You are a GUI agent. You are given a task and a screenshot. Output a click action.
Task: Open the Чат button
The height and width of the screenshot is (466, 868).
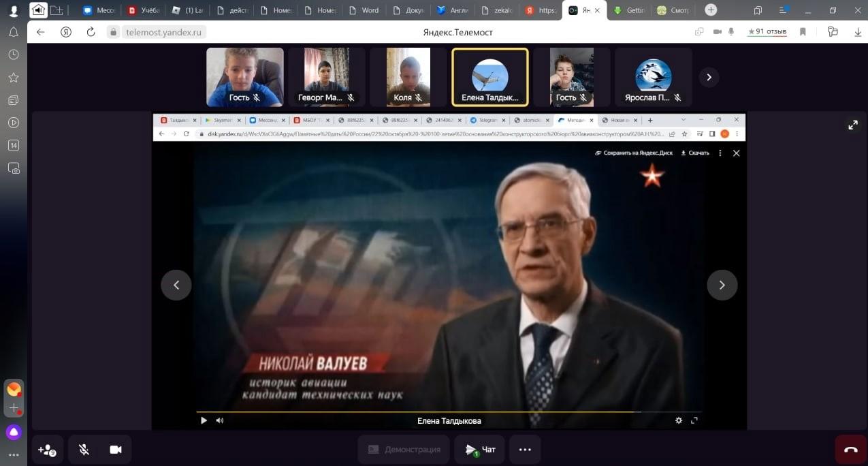(479, 450)
